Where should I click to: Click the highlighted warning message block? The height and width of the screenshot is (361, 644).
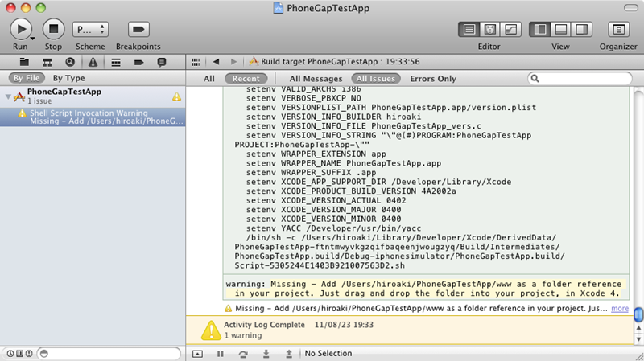[x=426, y=289]
